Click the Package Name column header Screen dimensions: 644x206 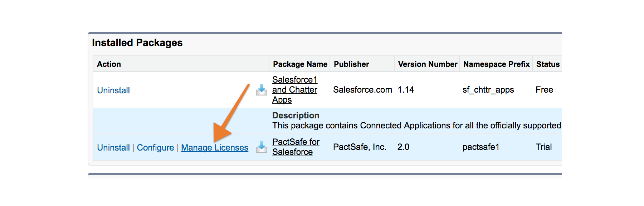[300, 64]
